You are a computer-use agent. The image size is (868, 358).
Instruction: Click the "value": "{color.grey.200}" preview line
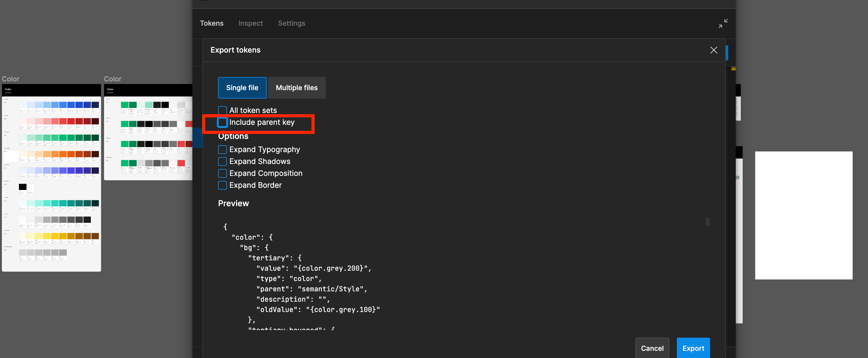[314, 268]
